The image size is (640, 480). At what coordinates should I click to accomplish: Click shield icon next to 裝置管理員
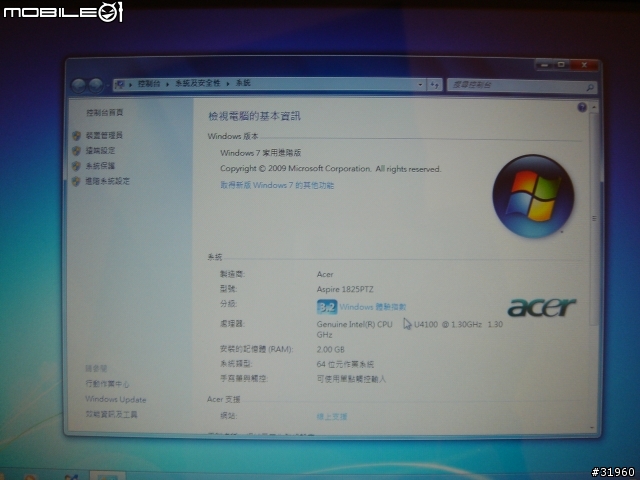tap(76, 136)
